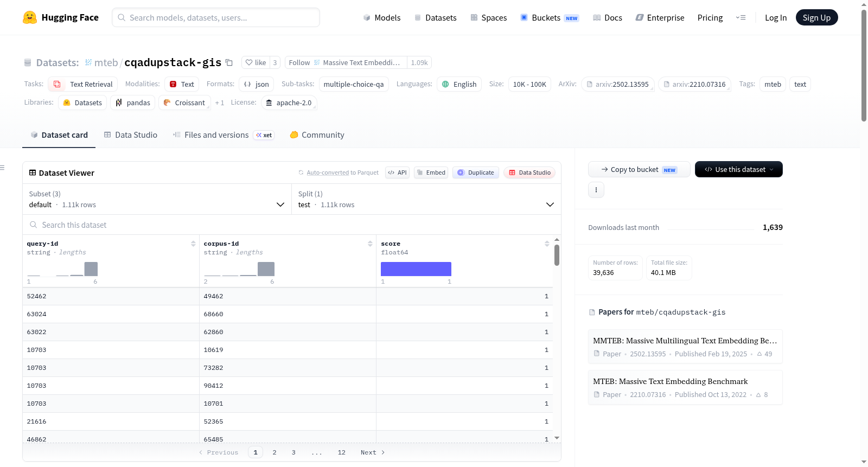Open arxiv:2210.07316 tag
868x467 pixels.
pyautogui.click(x=695, y=84)
